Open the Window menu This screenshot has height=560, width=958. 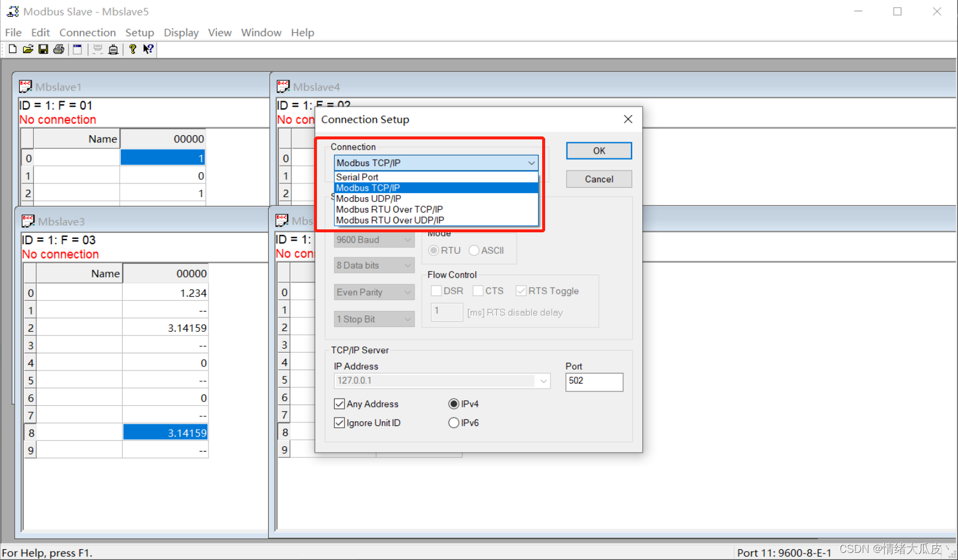tap(261, 32)
